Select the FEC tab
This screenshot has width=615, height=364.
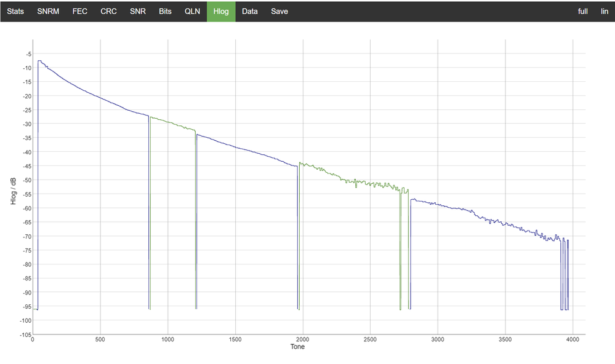[80, 11]
